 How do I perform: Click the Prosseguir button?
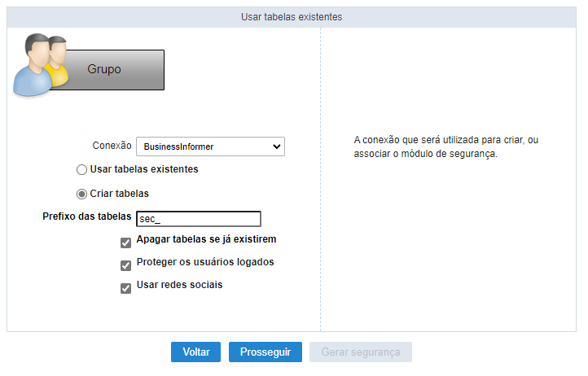click(265, 352)
